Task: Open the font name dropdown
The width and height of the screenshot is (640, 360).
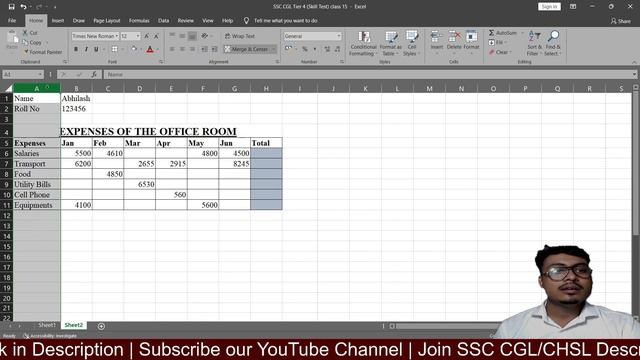Action: [x=117, y=36]
